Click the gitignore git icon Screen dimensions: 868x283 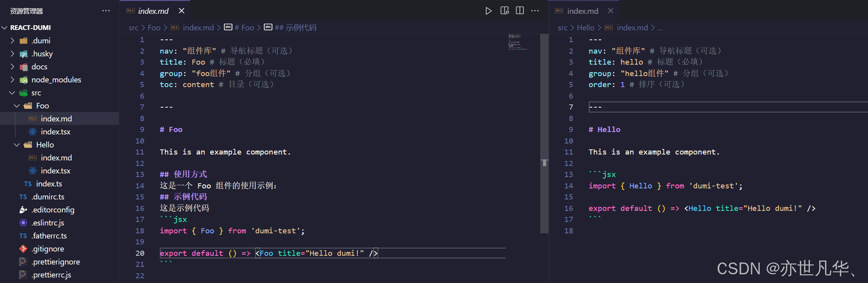pos(23,249)
